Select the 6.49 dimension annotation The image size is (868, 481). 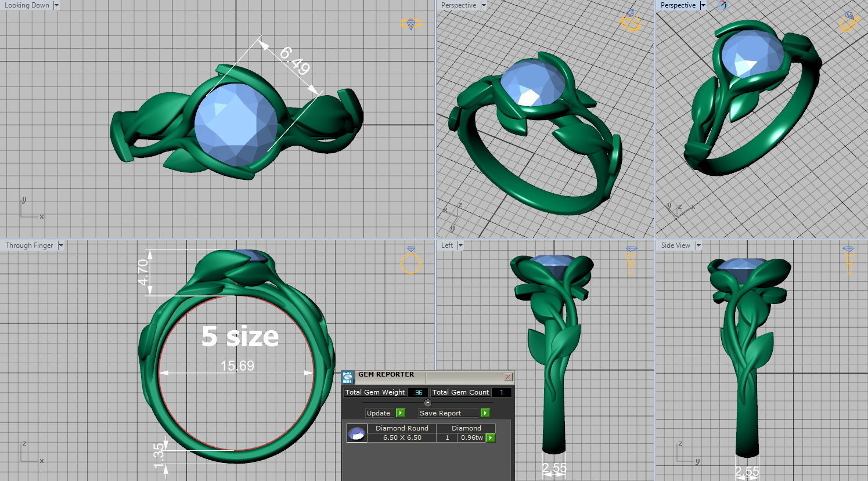294,60
